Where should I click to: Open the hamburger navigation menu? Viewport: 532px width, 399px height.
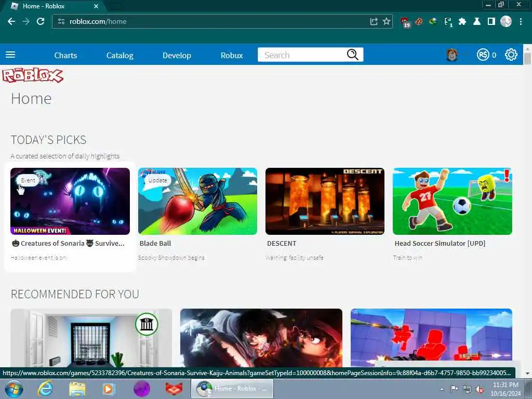10,55
